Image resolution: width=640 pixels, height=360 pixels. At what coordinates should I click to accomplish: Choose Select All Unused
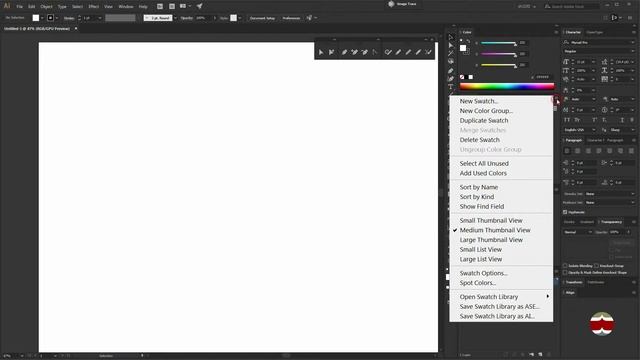pos(501,163)
